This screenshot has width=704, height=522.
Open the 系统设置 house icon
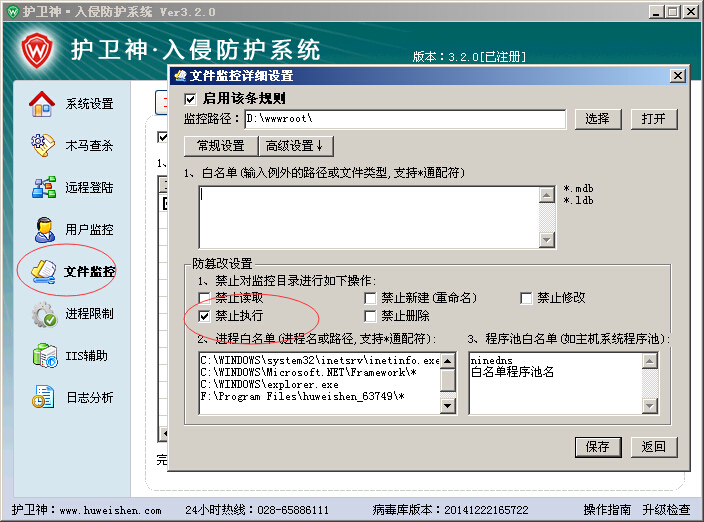tap(42, 104)
